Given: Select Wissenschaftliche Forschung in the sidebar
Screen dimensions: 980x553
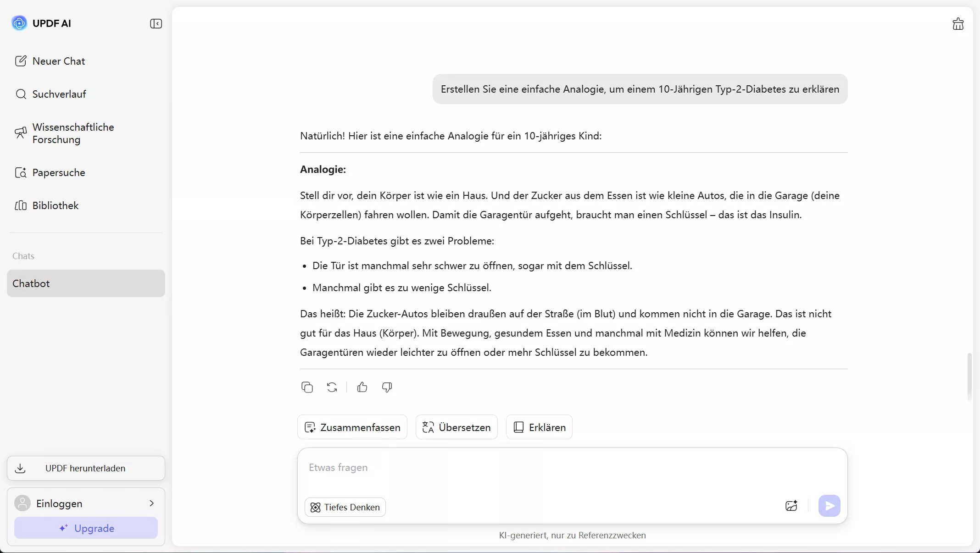Looking at the screenshot, I should tap(72, 133).
